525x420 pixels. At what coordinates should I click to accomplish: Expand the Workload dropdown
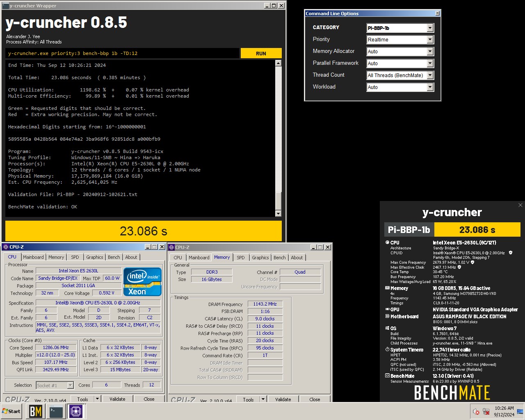(430, 87)
